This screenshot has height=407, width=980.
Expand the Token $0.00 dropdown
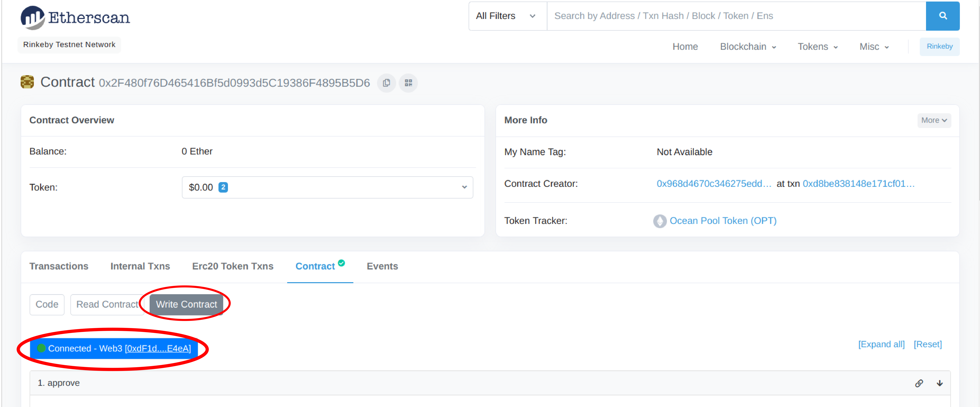(x=327, y=187)
